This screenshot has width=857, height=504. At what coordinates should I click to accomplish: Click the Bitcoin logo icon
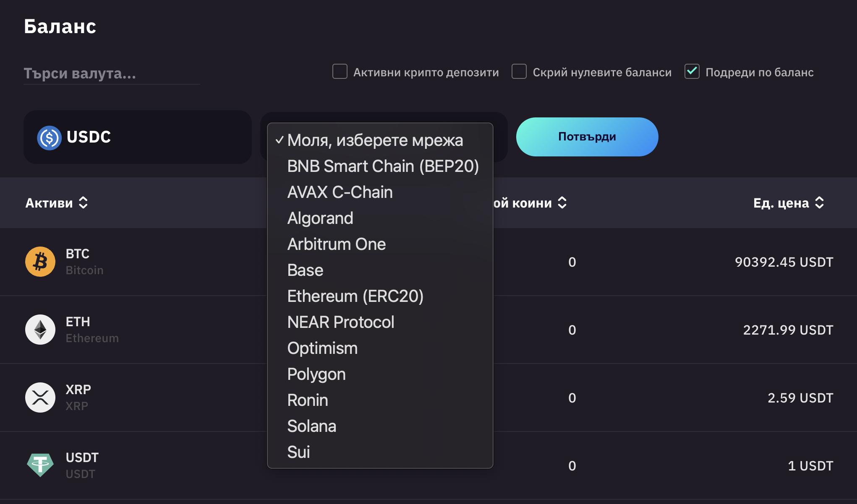(40, 262)
